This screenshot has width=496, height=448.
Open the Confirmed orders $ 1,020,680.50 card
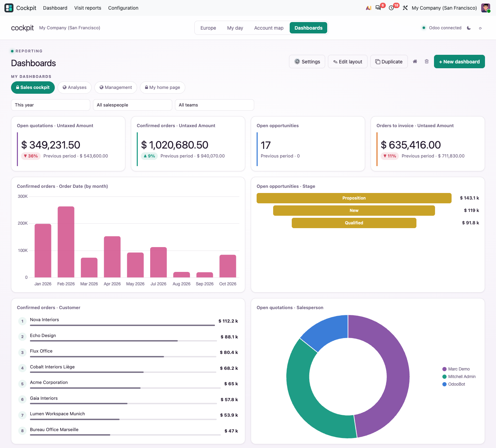188,144
